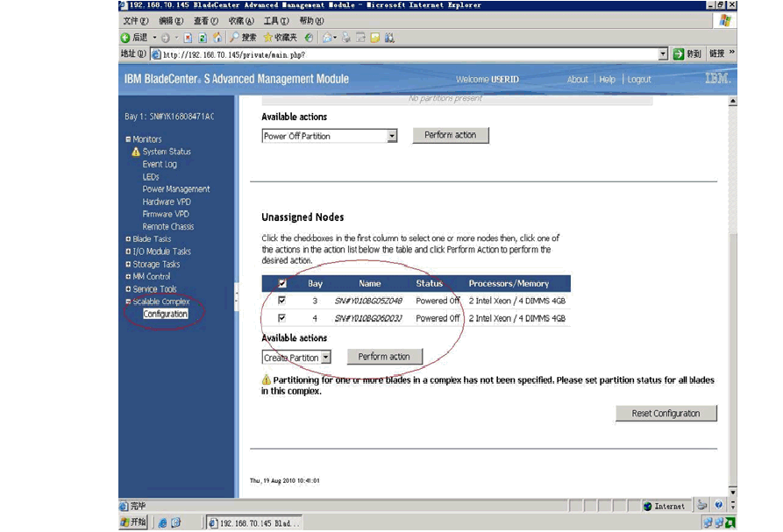Click the Reset Configuration button
This screenshot has width=783, height=532.
pos(666,414)
